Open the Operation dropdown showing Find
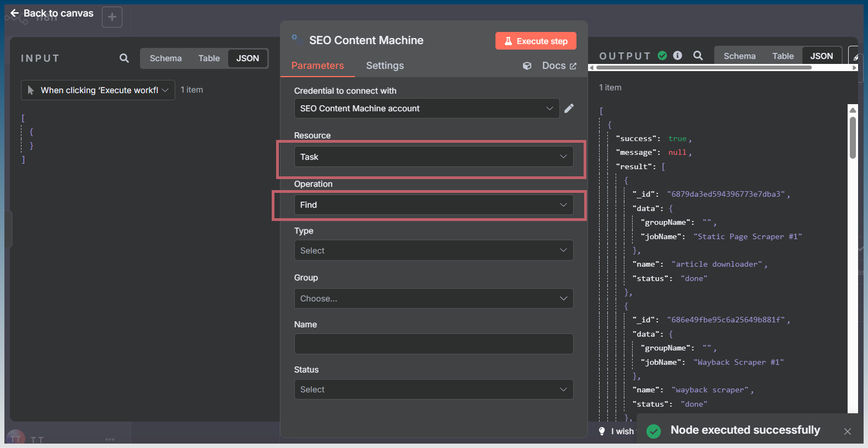 coord(434,205)
